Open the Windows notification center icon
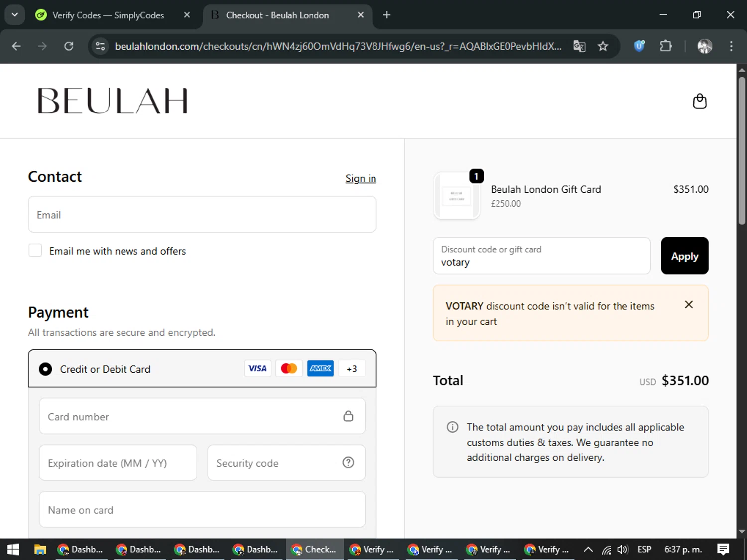The width and height of the screenshot is (747, 560). pos(723,549)
